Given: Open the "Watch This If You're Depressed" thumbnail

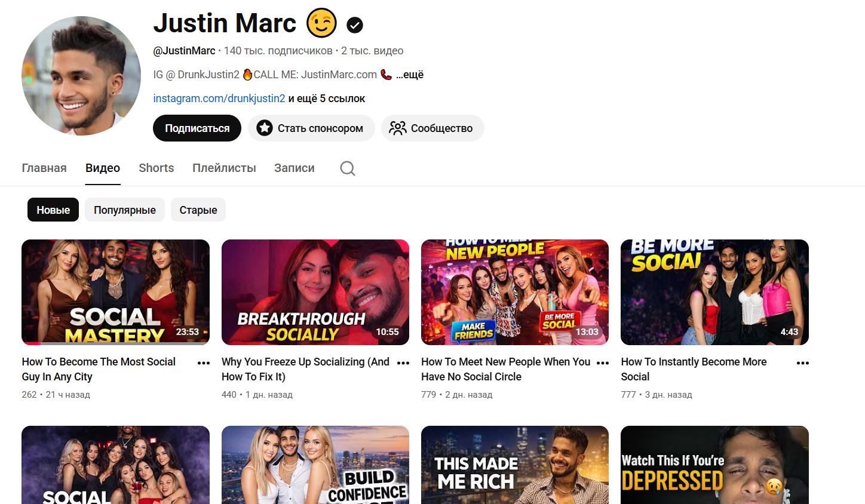Looking at the screenshot, I should 714,465.
